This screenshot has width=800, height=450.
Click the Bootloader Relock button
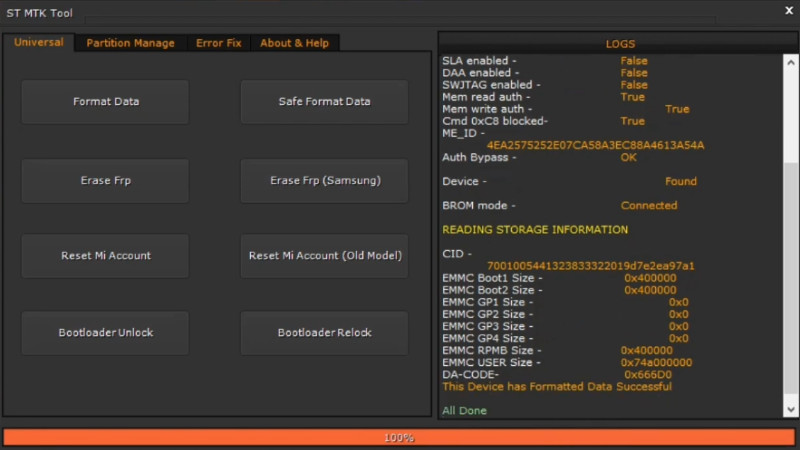[x=324, y=333]
